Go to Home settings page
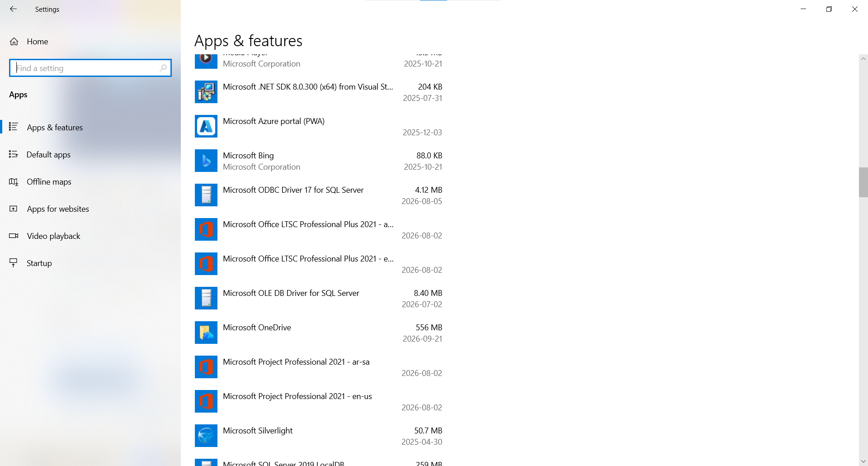Image resolution: width=868 pixels, height=466 pixels. (x=90, y=42)
